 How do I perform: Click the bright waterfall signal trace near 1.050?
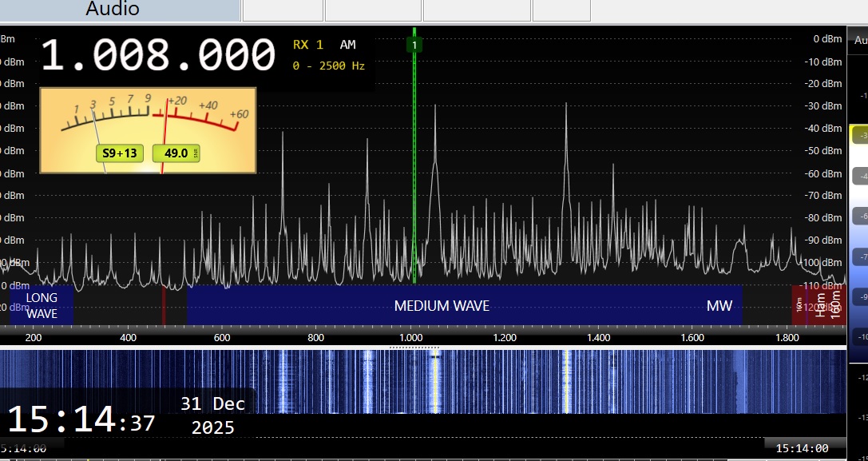pos(435,382)
